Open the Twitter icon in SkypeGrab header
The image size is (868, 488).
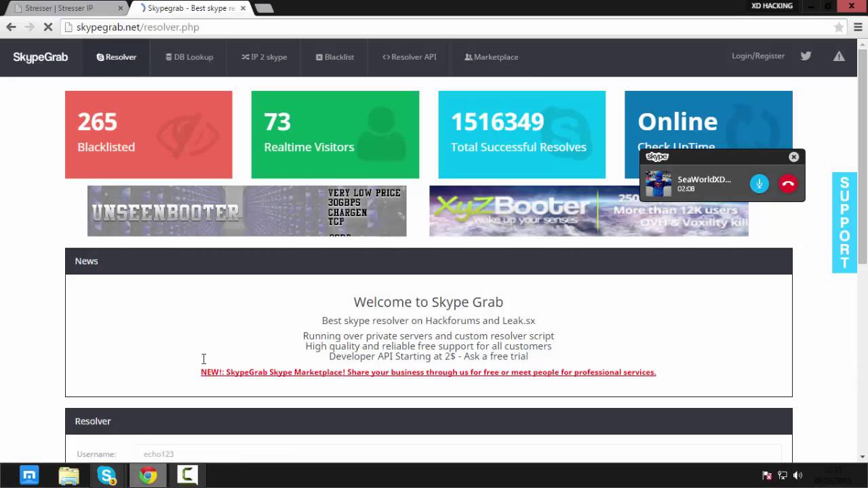tap(806, 56)
